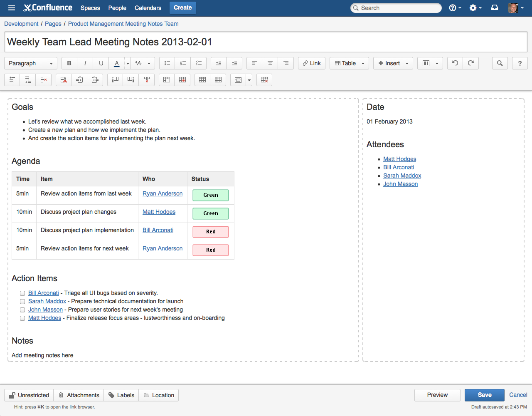This screenshot has width=532, height=416.
Task: Open the Paragraph style dropdown
Action: [x=31, y=63]
